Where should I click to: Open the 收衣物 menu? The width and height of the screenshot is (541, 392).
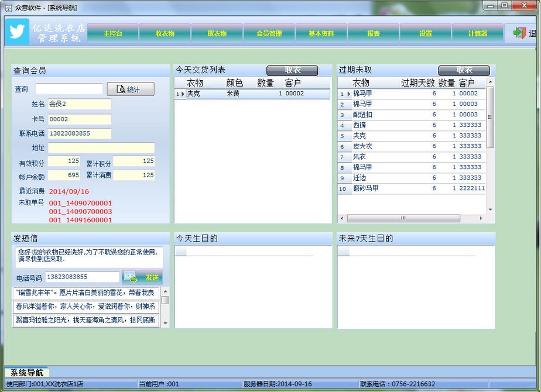coord(165,33)
